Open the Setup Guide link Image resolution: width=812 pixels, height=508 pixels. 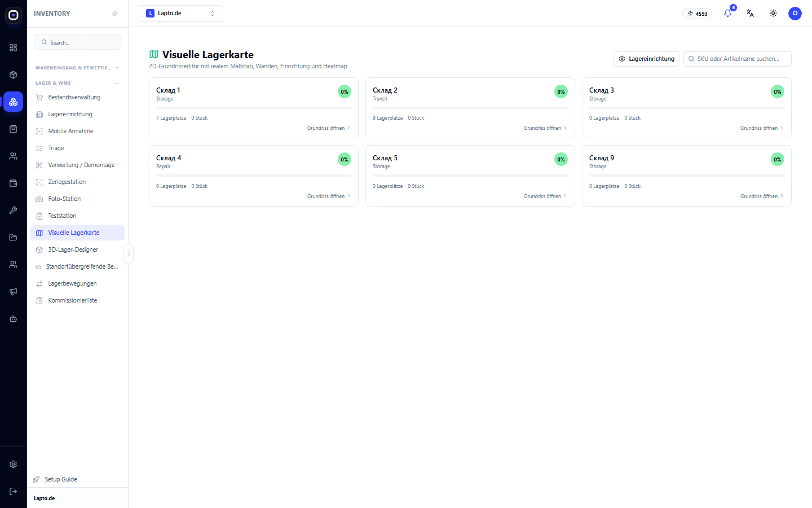(55, 479)
